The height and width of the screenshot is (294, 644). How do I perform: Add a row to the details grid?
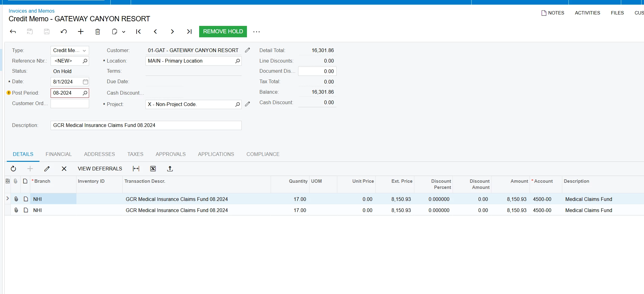[30, 169]
